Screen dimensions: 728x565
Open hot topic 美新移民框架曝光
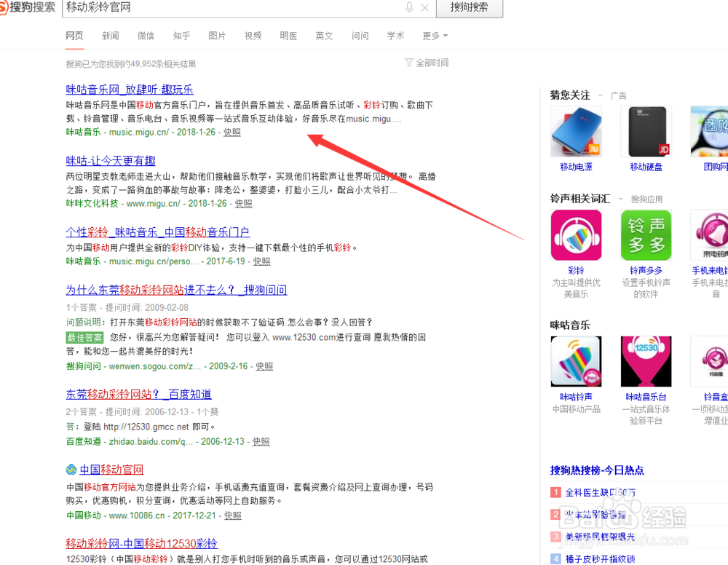[600, 537]
